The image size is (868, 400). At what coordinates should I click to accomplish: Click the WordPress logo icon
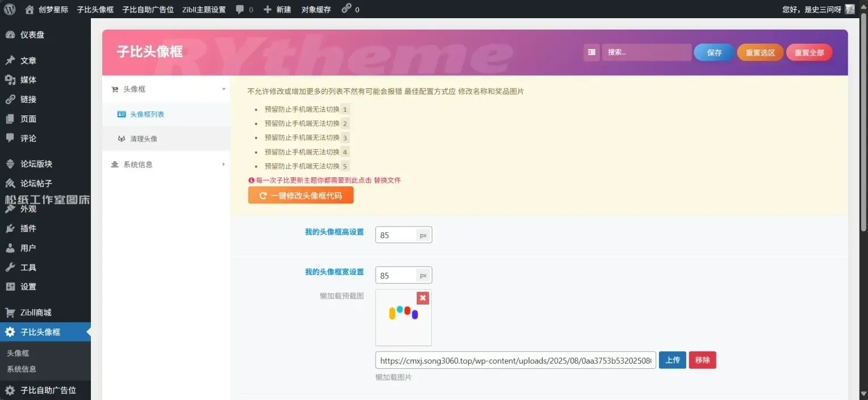[x=10, y=9]
